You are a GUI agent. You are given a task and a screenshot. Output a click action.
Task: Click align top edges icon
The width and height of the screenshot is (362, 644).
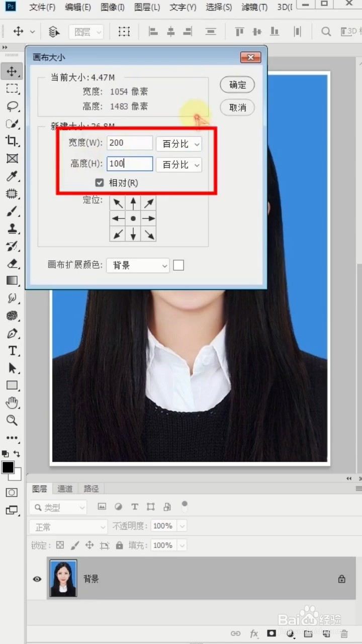click(239, 32)
